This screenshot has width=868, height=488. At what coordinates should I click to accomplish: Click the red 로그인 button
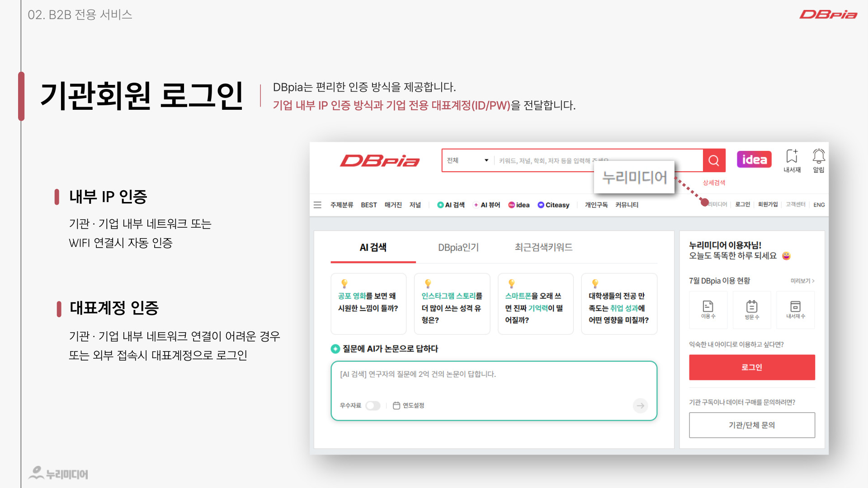[752, 367]
